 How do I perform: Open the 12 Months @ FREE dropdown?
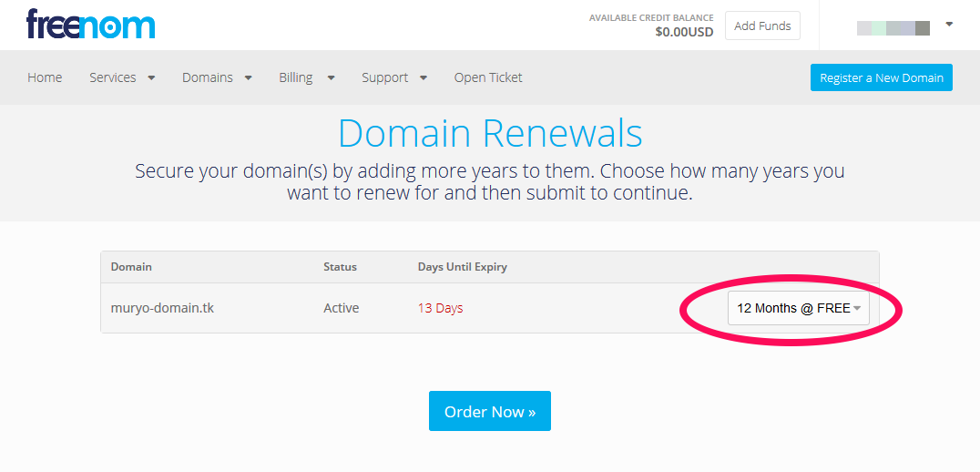coord(798,308)
